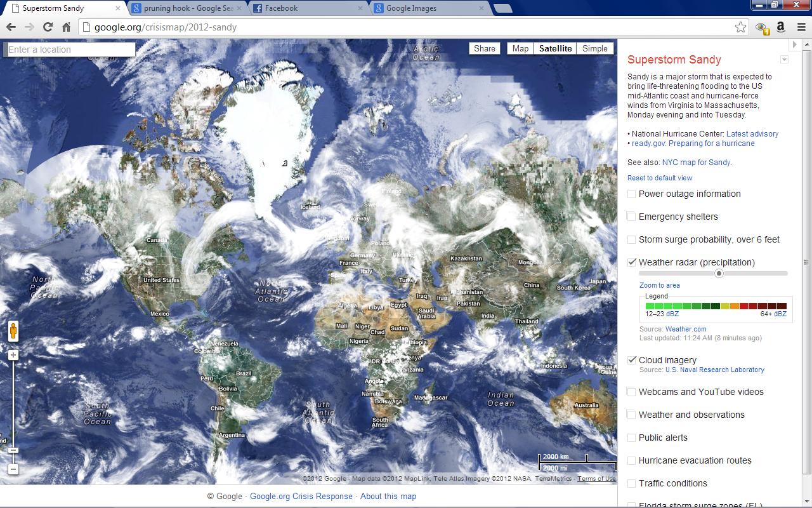This screenshot has height=508, width=812.
Task: Click the browser Forward arrow
Action: (29, 27)
